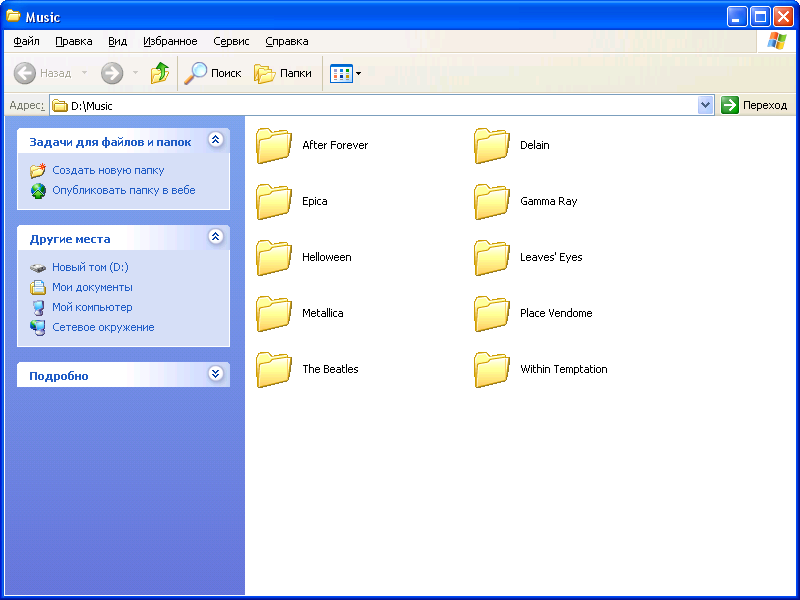Viewport: 800px width, 600px height.
Task: Click Создать новую папку link
Action: [108, 170]
